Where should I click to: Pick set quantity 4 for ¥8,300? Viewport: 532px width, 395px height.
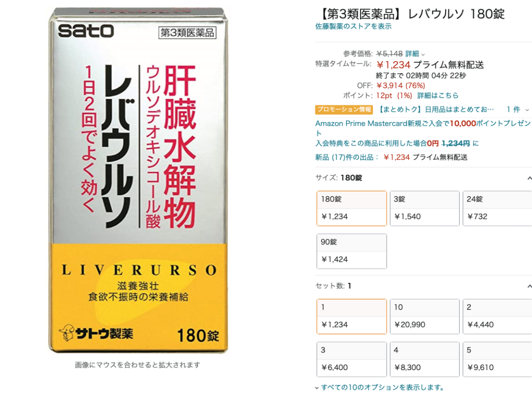pyautogui.click(x=425, y=359)
